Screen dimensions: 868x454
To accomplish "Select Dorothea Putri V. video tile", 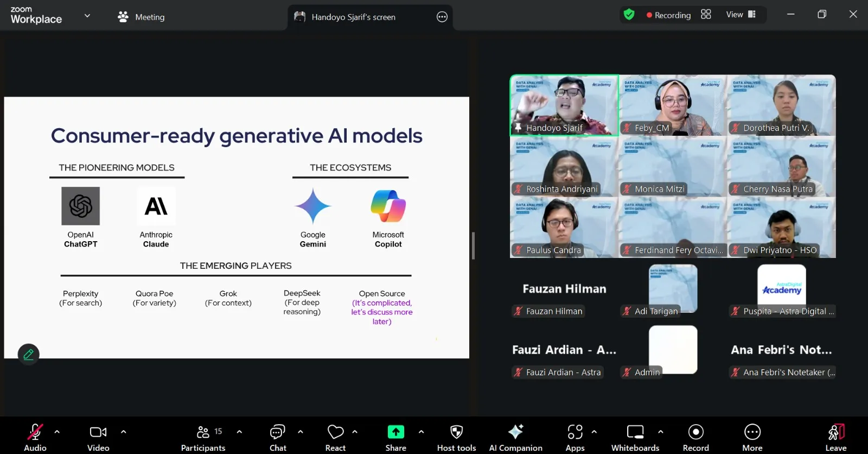I will pyautogui.click(x=782, y=105).
